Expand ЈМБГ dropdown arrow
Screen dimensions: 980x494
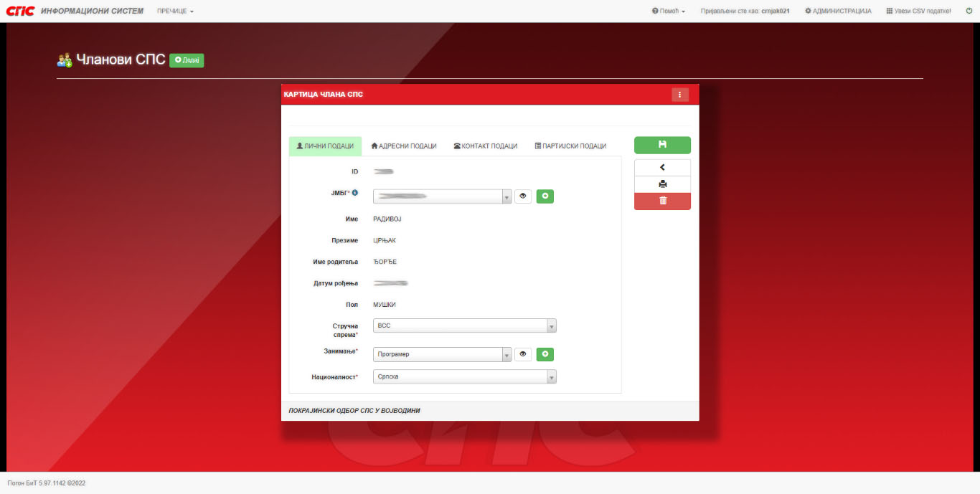click(x=507, y=196)
